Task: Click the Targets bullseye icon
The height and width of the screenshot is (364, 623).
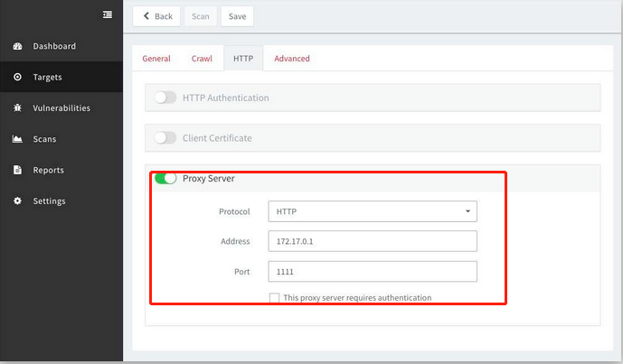Action: coord(17,77)
